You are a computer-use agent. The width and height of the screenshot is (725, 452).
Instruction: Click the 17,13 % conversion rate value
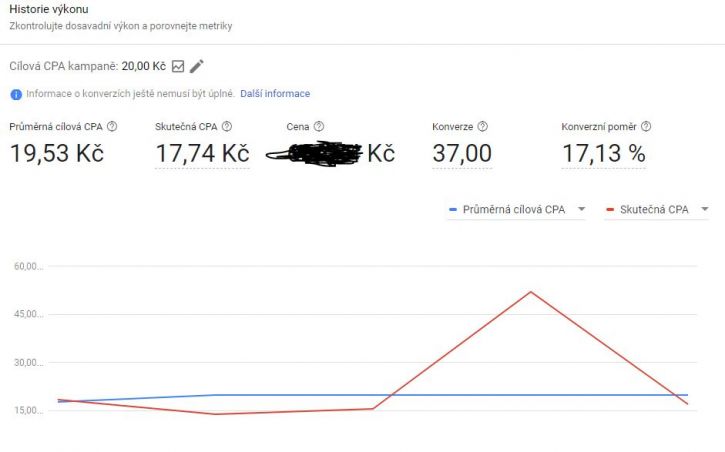click(x=603, y=153)
